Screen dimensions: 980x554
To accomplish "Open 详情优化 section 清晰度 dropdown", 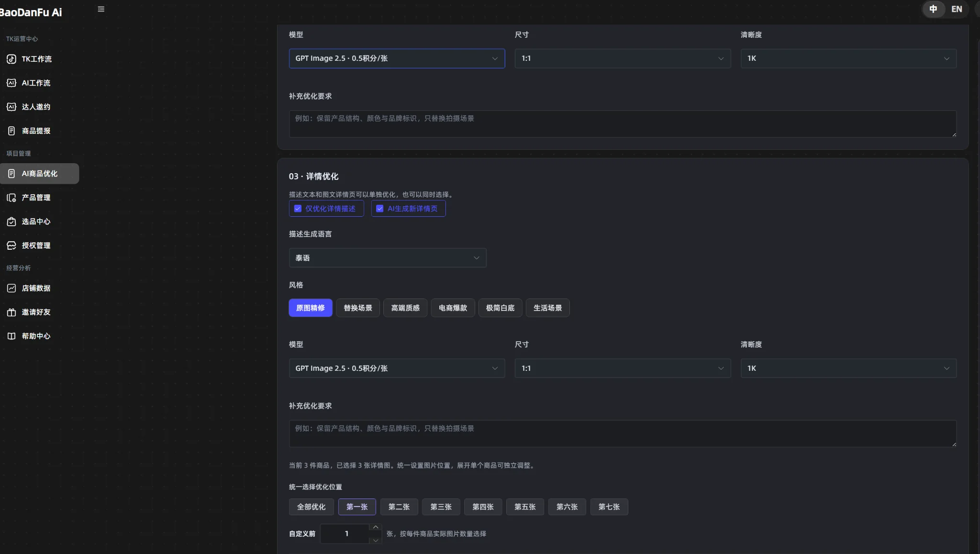I will click(x=848, y=368).
